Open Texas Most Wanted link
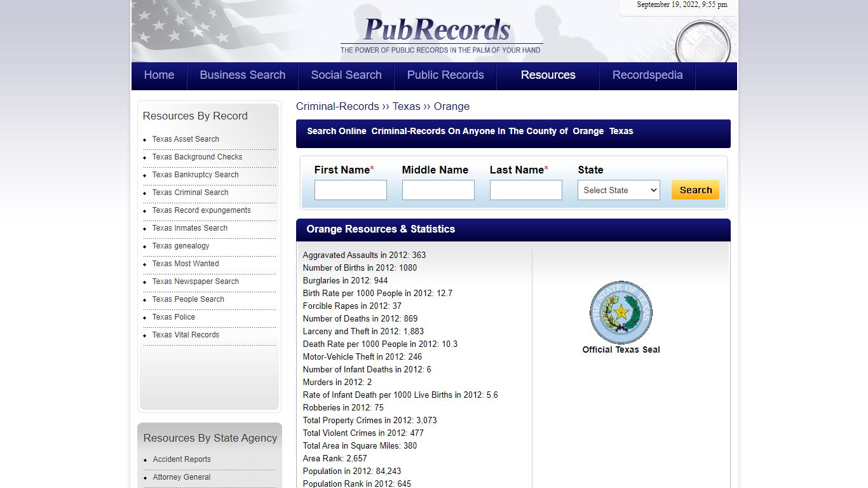This screenshot has height=488, width=868. point(186,264)
